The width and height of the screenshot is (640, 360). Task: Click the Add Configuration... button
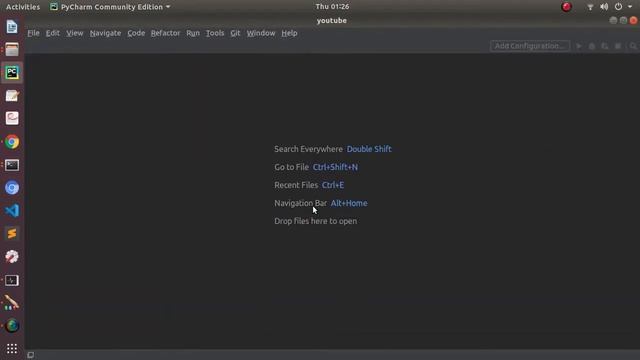point(530,46)
